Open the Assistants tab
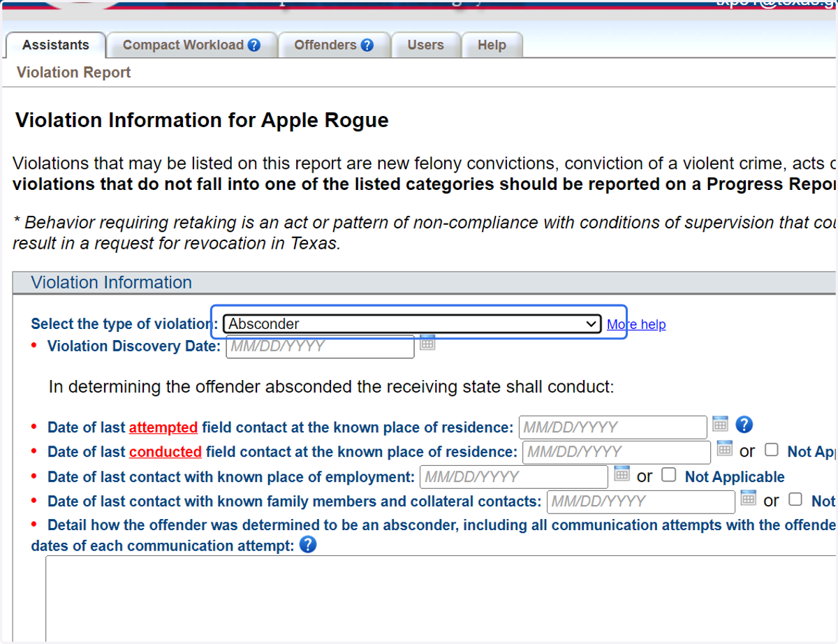The width and height of the screenshot is (838, 644). coord(56,45)
